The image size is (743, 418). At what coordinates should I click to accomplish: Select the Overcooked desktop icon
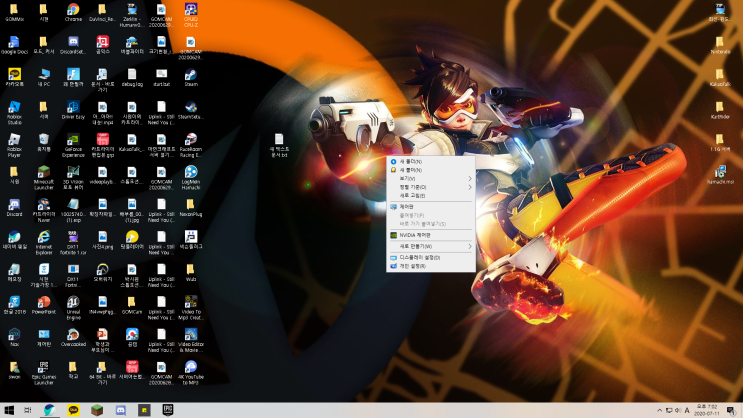tap(73, 337)
